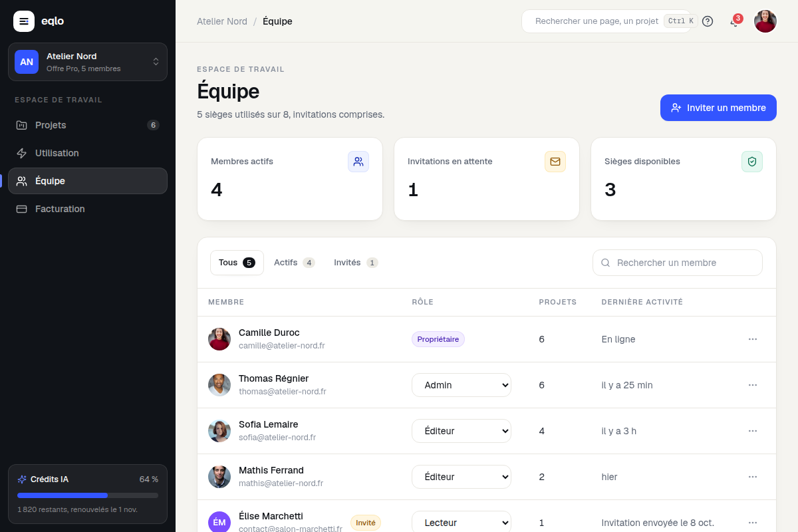The height and width of the screenshot is (532, 798).
Task: Click mathis@atelier-nord.fr email
Action: tap(281, 483)
